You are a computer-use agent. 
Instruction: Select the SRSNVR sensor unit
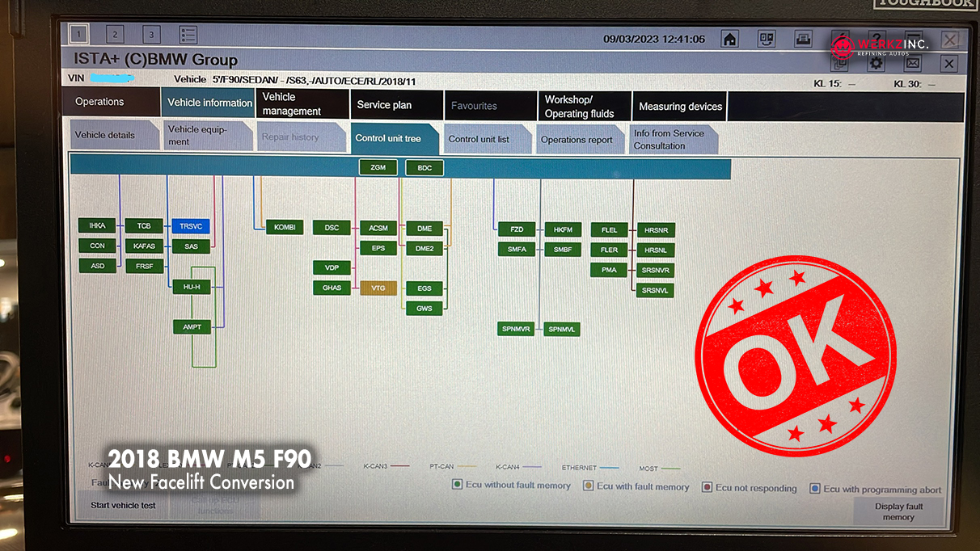pyautogui.click(x=656, y=271)
